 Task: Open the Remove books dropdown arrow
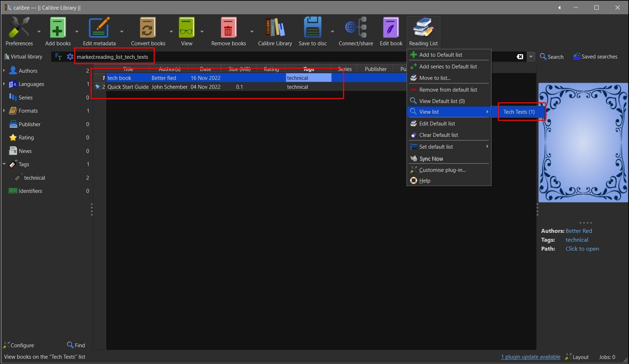(252, 31)
